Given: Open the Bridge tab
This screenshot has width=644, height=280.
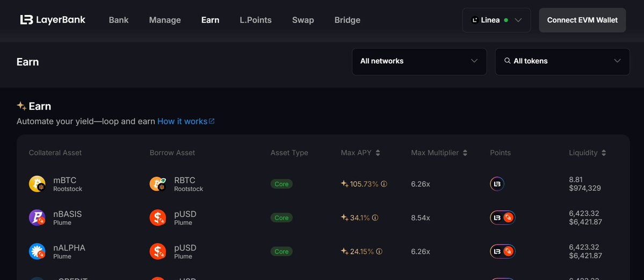Looking at the screenshot, I should (348, 20).
